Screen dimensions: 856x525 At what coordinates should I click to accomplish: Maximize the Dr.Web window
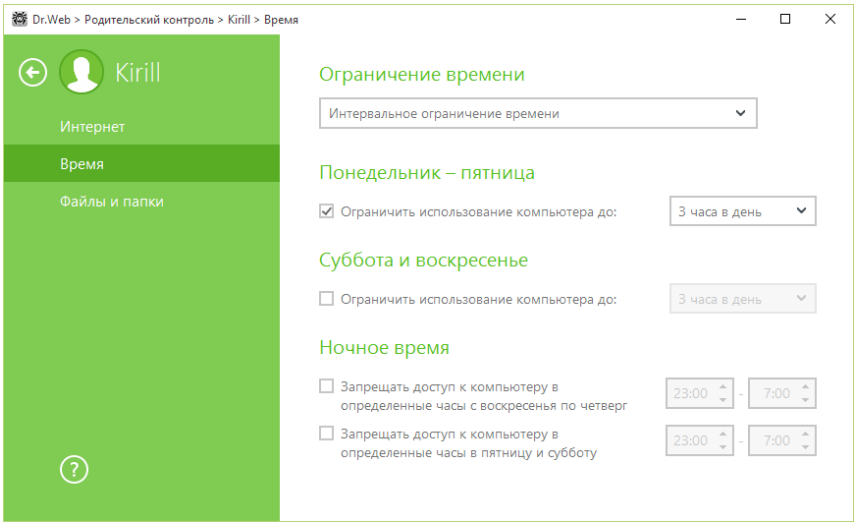(785, 19)
